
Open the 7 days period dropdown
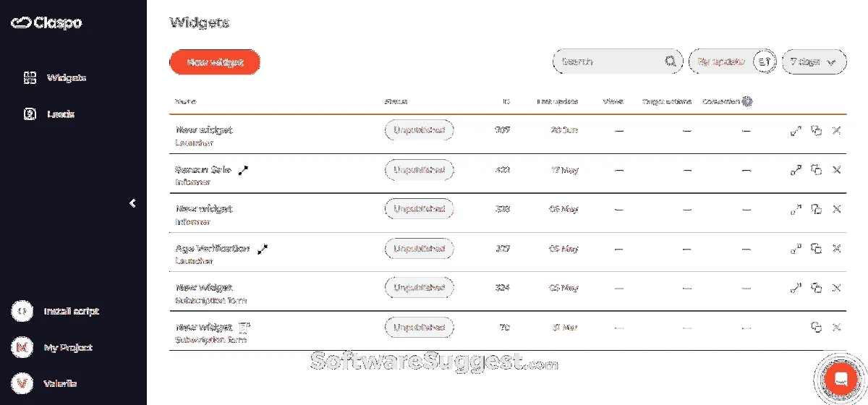coord(814,61)
